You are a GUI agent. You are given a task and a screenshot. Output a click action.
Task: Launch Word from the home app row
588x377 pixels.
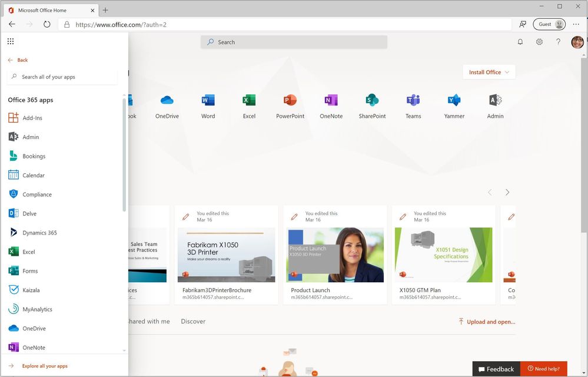[208, 100]
